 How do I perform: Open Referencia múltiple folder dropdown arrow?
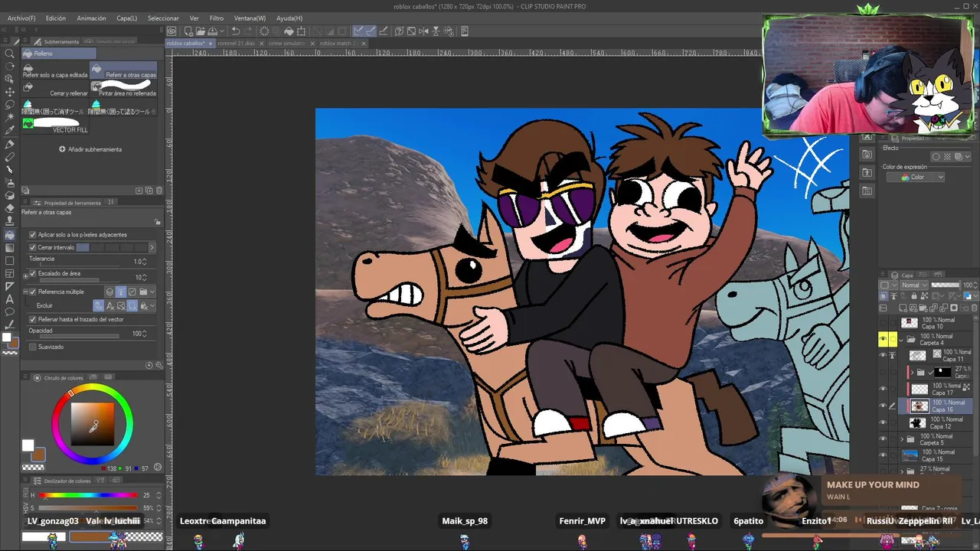152,292
